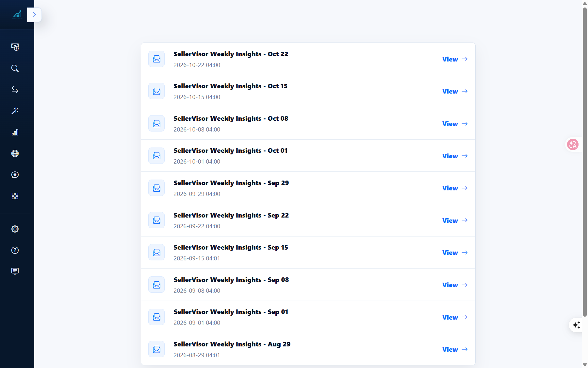Click the envelope icon for Sep 29
This screenshot has width=588, height=368.
pyautogui.click(x=156, y=188)
